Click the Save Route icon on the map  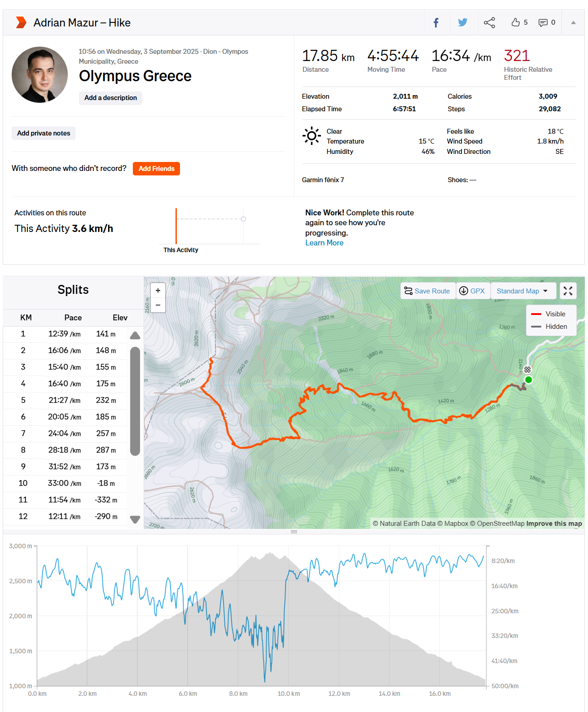point(408,291)
